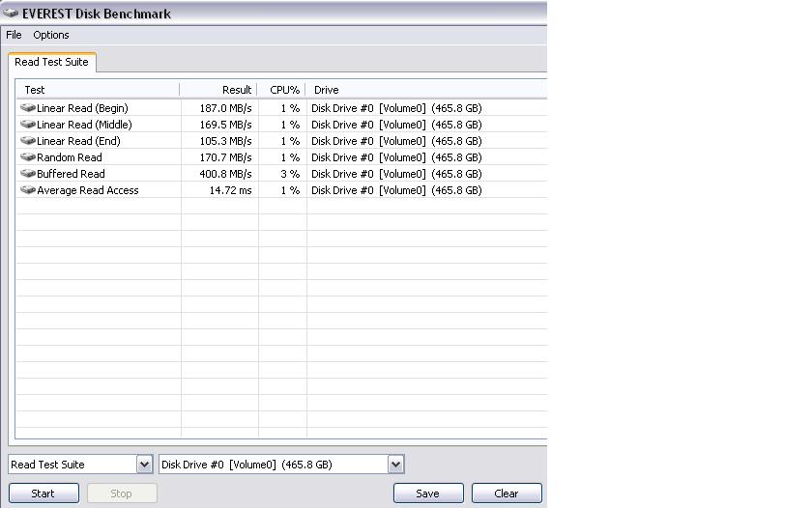Sort by the CPU% column header

pyautogui.click(x=281, y=90)
